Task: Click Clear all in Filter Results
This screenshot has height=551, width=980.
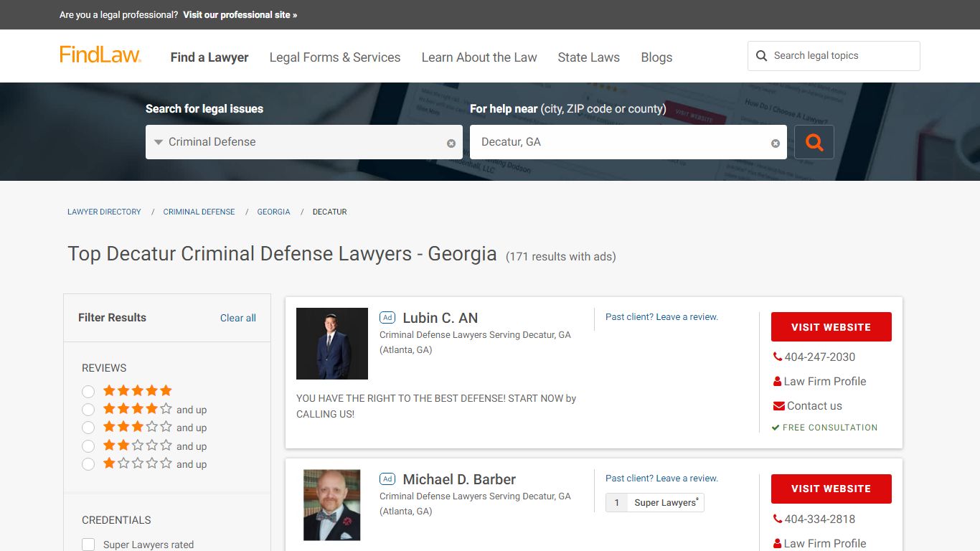Action: (x=238, y=318)
